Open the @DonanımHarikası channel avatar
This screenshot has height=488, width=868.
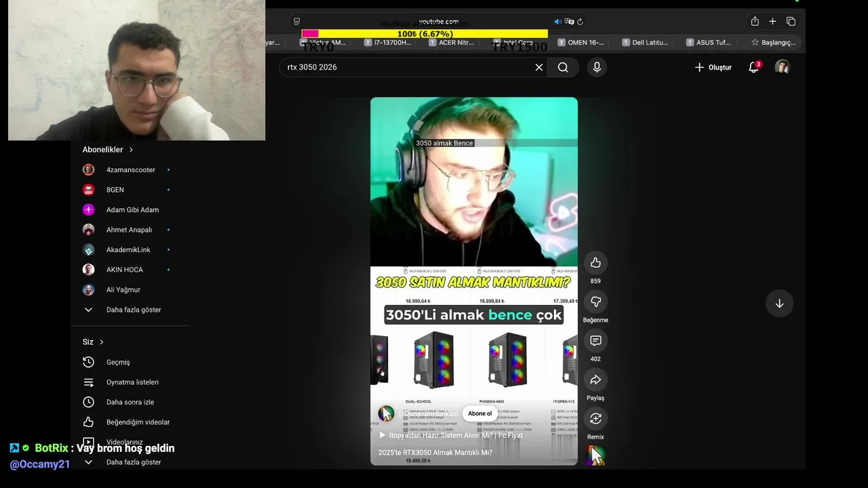386,413
